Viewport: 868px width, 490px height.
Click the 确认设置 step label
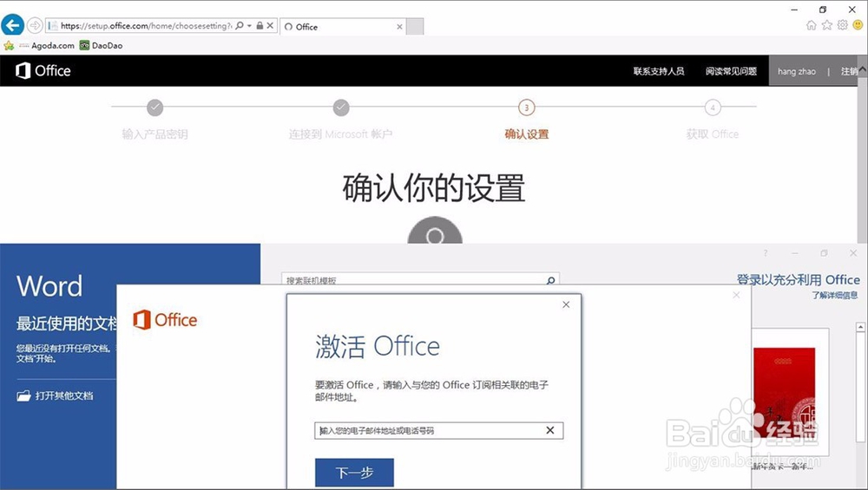tap(527, 134)
